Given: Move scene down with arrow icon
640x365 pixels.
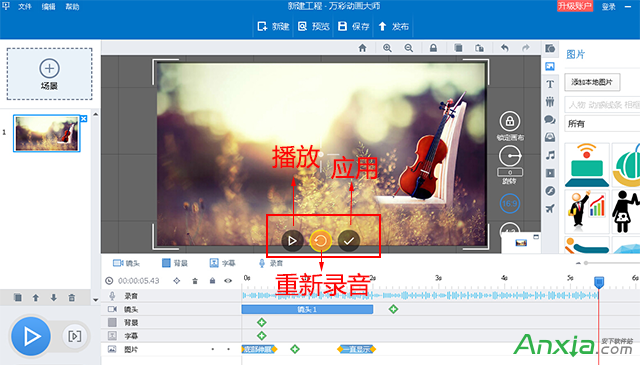Looking at the screenshot, I should tap(53, 298).
